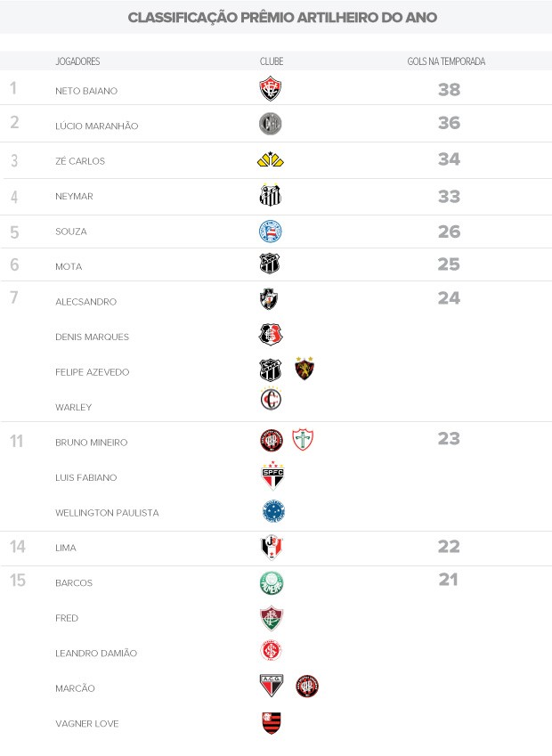Click the player name Warley
The width and height of the screenshot is (552, 756).
pos(73,407)
